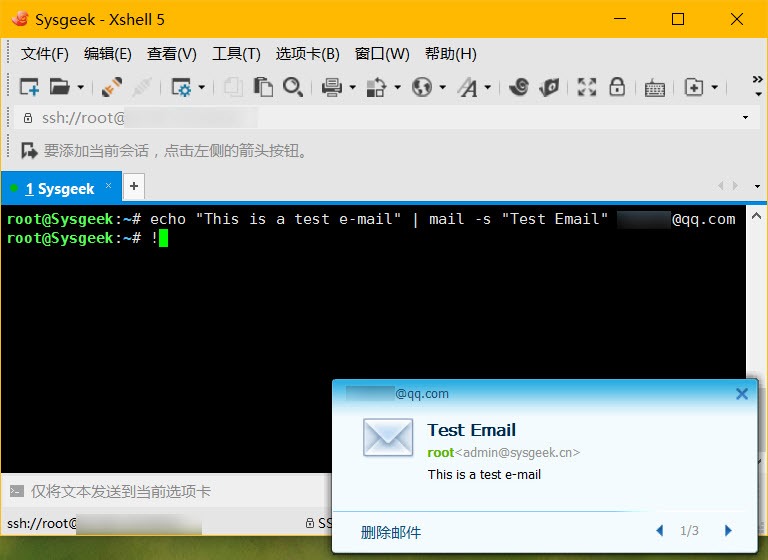Click the terminal scrollbar up arrow

tap(756, 216)
